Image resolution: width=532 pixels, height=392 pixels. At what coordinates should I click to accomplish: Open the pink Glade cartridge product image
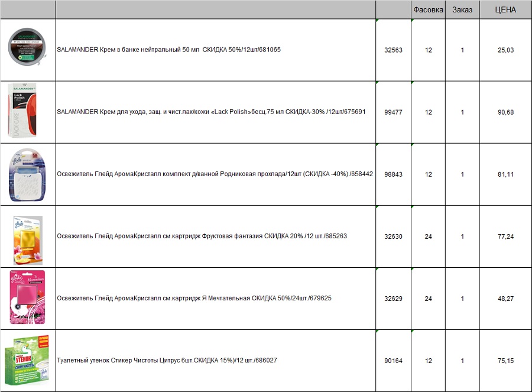27,297
